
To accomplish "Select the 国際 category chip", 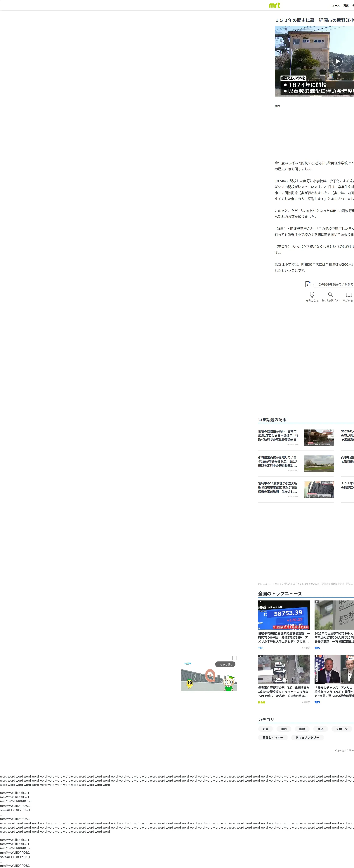I will pos(302,729).
